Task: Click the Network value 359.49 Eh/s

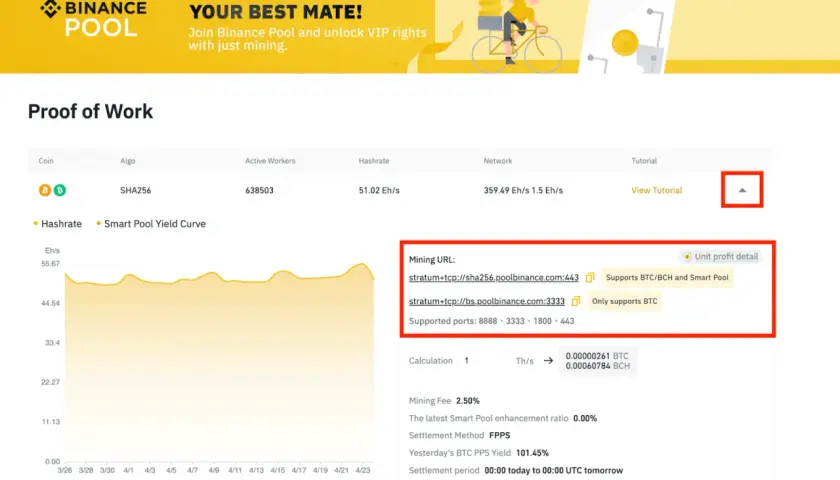Action: click(506, 190)
